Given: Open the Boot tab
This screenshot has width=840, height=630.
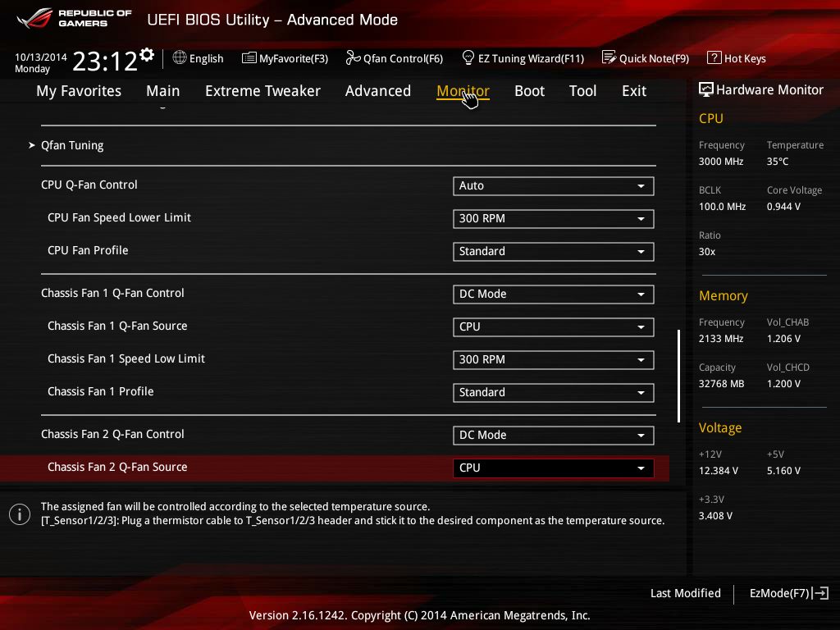Looking at the screenshot, I should pyautogui.click(x=529, y=91).
